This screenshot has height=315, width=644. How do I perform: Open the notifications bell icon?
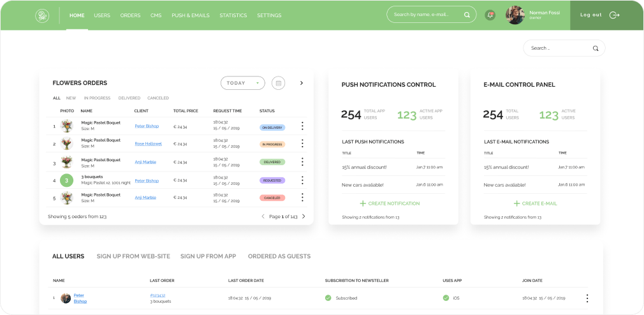(x=490, y=15)
